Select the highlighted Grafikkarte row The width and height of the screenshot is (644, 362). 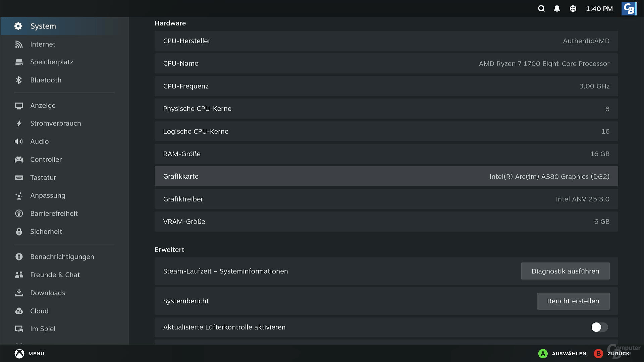tap(386, 176)
